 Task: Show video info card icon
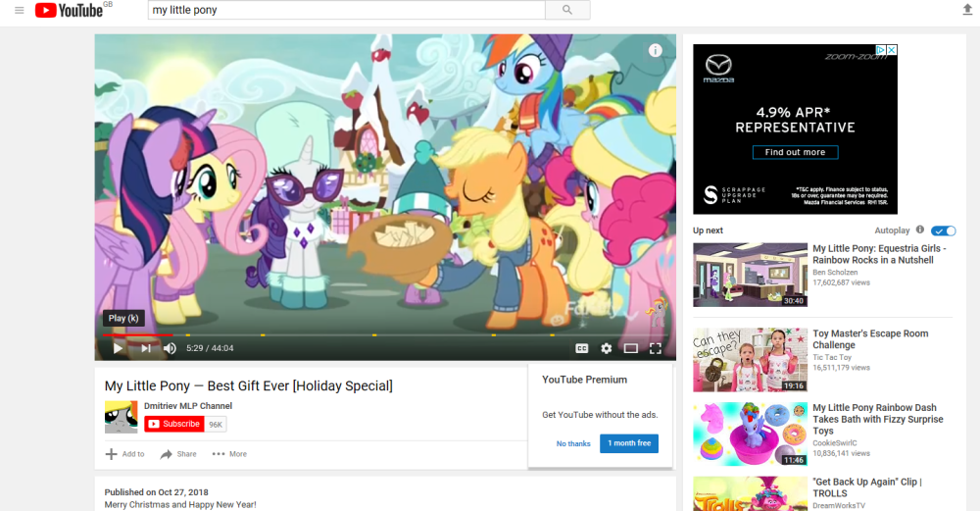(x=655, y=51)
